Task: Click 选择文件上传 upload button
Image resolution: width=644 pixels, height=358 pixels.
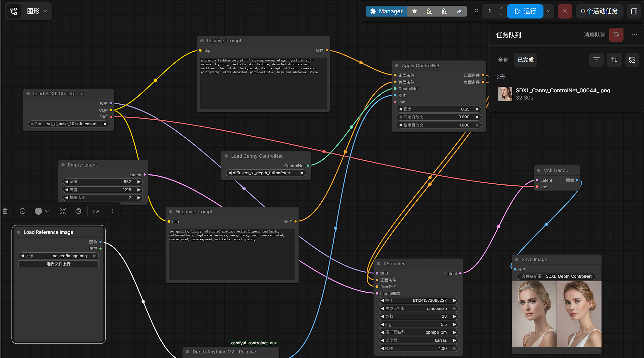Action: (x=59, y=264)
